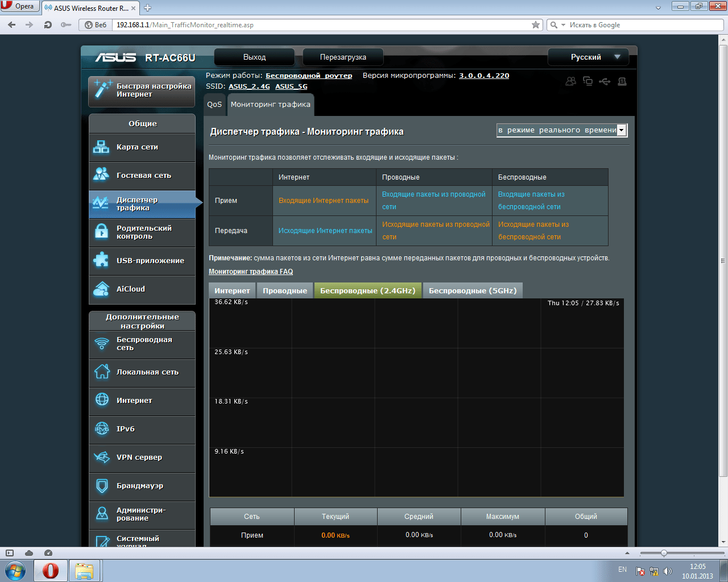Click the printer status icon in header
728x582 pixels.
(622, 81)
